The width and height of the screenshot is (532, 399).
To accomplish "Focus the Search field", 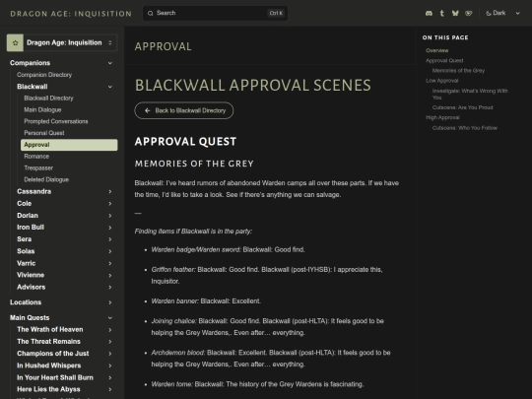I will [x=215, y=13].
